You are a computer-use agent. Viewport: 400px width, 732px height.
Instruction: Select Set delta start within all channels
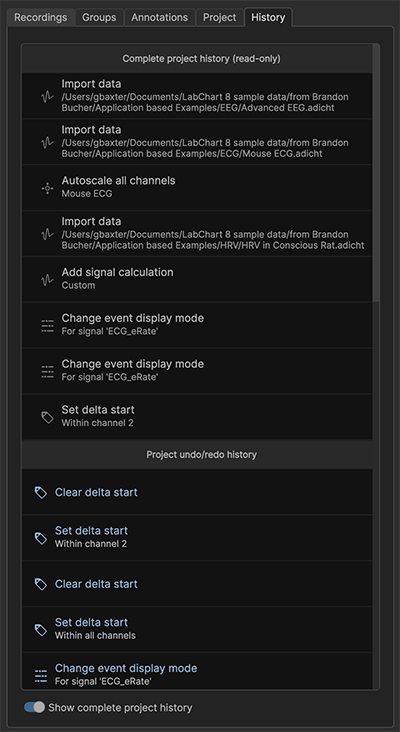click(197, 629)
